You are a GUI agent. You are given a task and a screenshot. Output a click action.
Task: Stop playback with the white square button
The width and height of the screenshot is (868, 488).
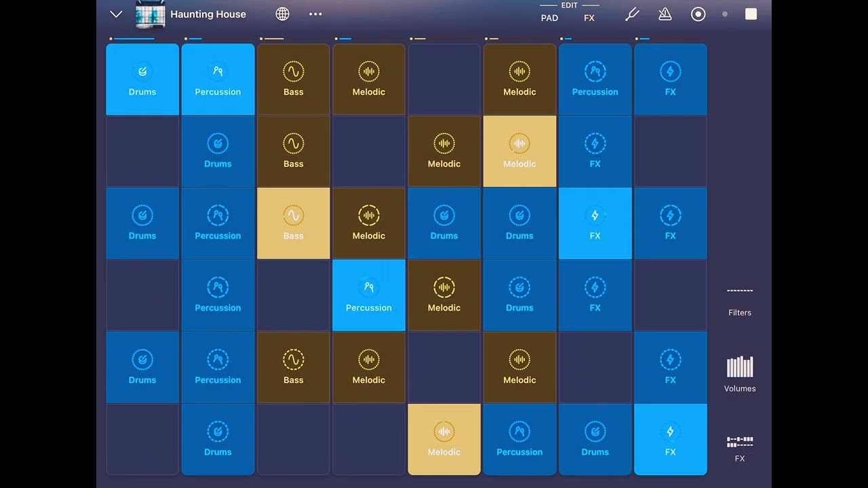(x=751, y=14)
